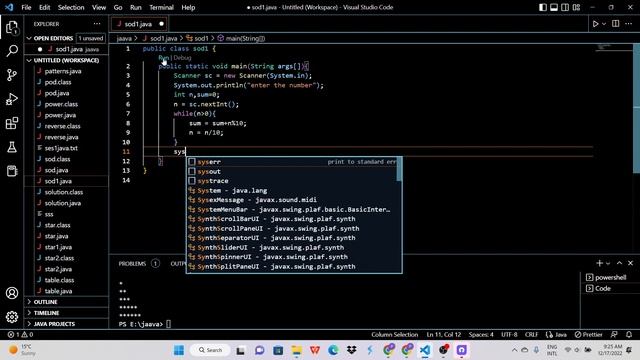Open the Run and Debug view

pyautogui.click(x=12, y=99)
